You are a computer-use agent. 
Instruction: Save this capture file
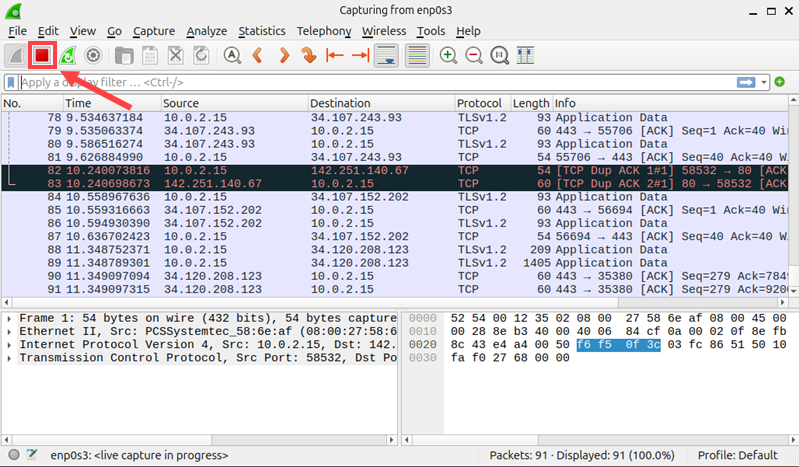(x=150, y=55)
